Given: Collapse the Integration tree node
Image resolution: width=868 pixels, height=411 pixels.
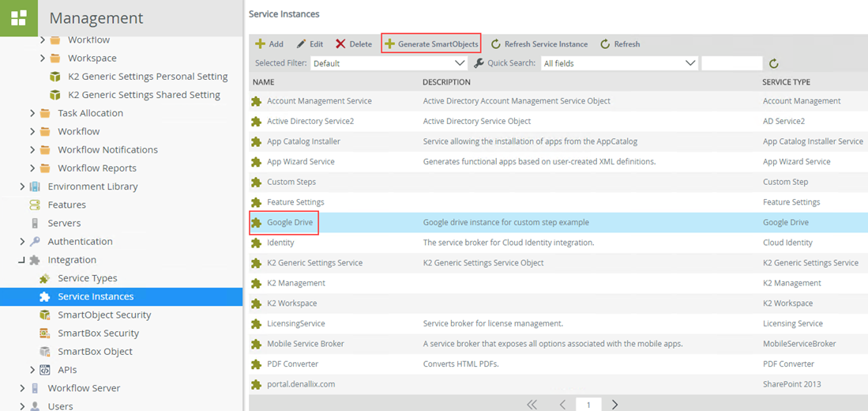Looking at the screenshot, I should (x=22, y=260).
